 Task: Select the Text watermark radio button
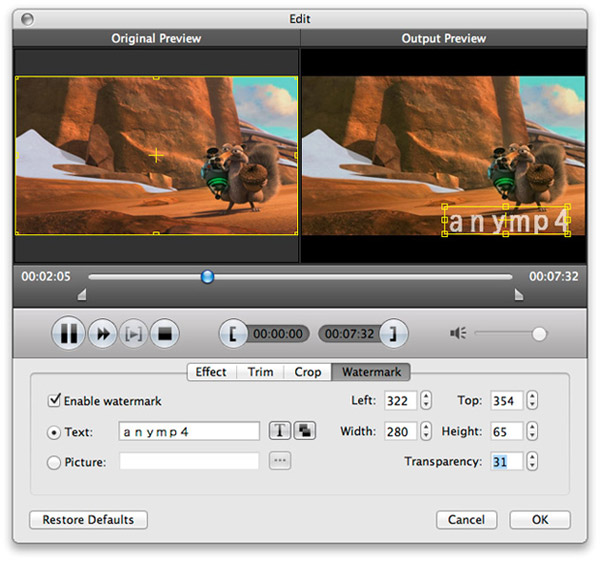click(54, 432)
